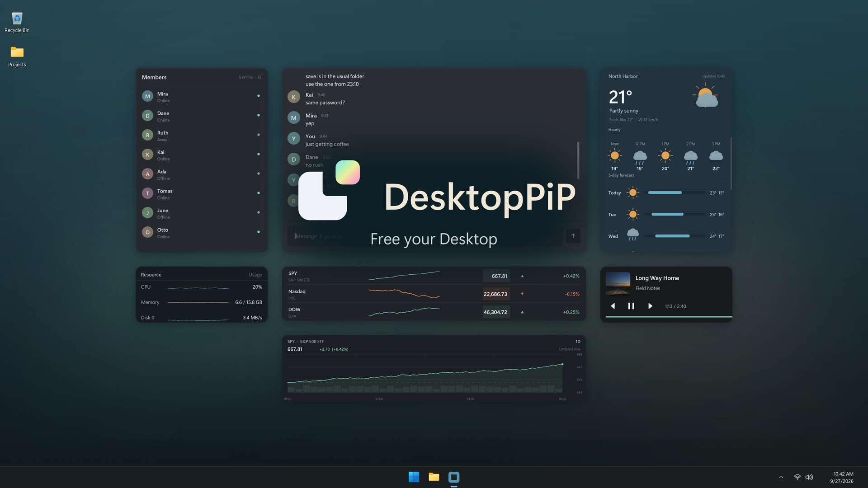Click the DesktopPiP taskbar icon
This screenshot has height=488, width=868.
click(454, 477)
